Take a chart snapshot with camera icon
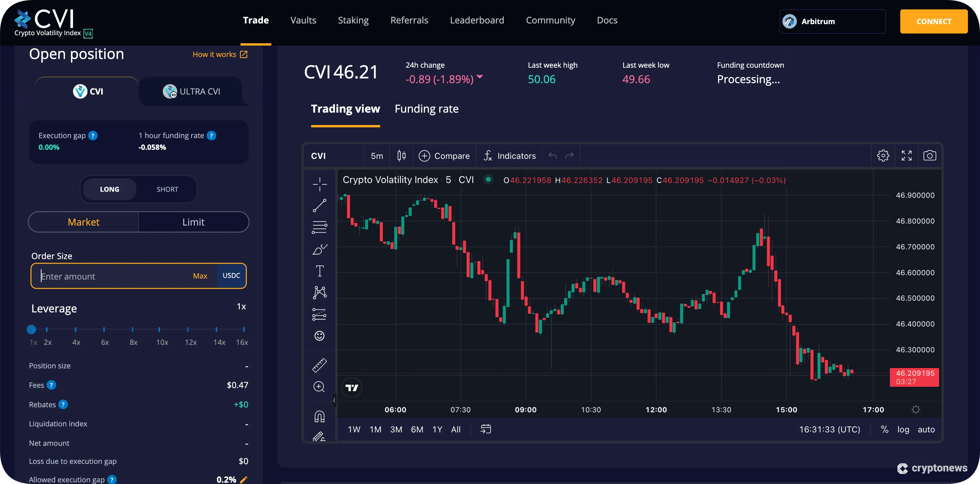 pyautogui.click(x=930, y=156)
